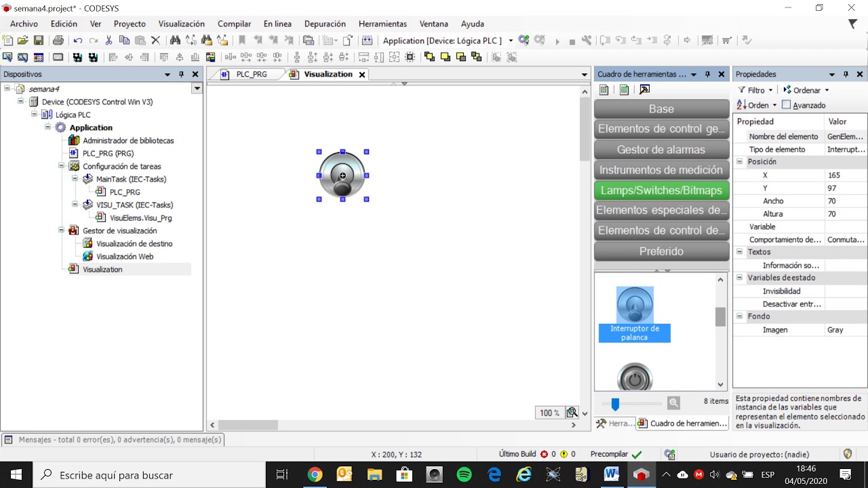868x488 pixels.
Task: Open the Ordenar dropdown
Action: 806,90
